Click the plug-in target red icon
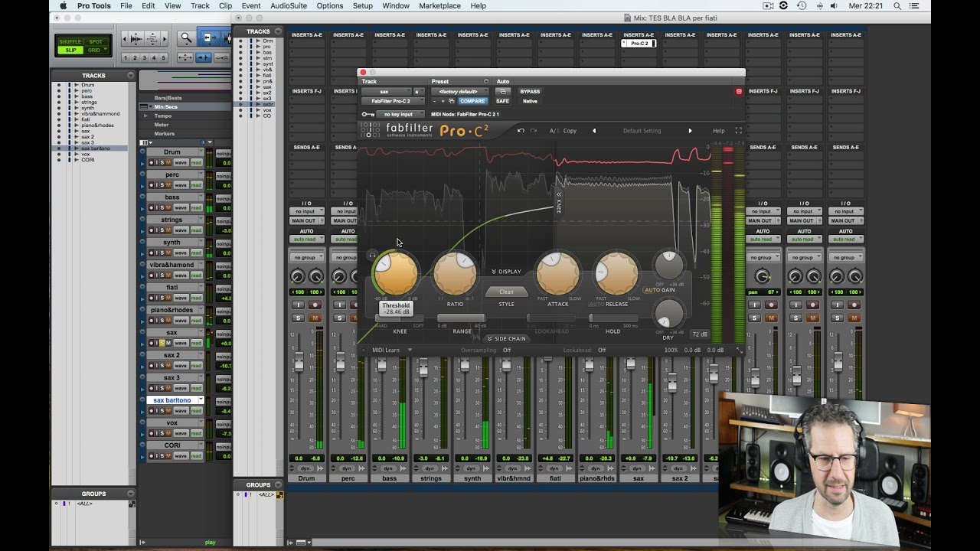Screen dimensions: 980x551 click(738, 92)
